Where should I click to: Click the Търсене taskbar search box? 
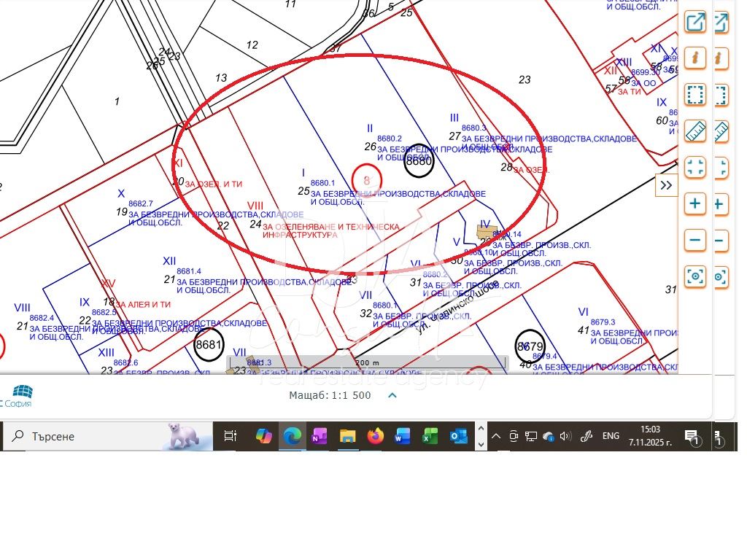tap(109, 436)
